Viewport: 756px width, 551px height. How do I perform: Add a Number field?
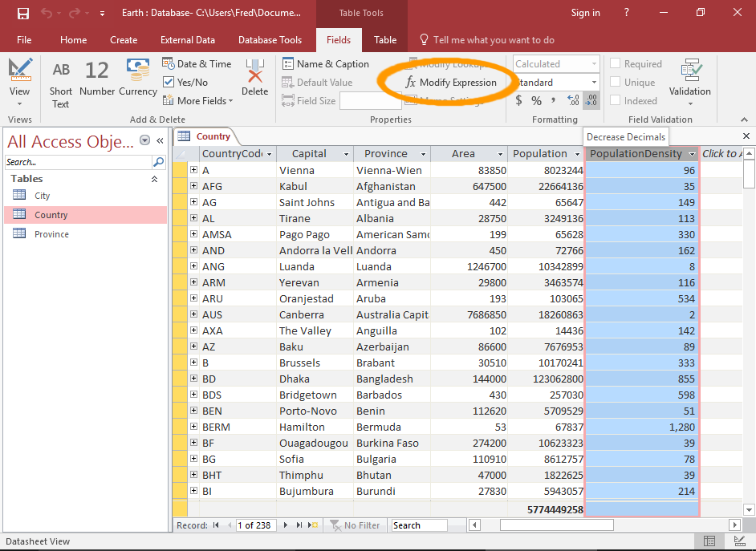[97, 71]
